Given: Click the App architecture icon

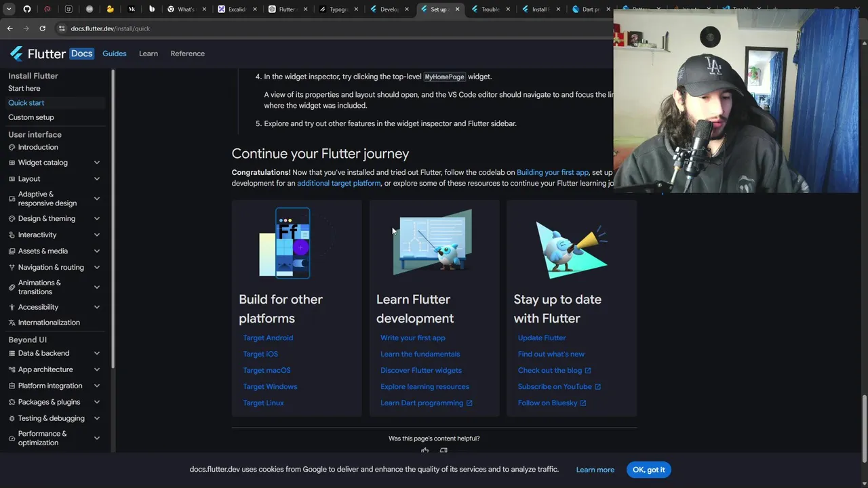Looking at the screenshot, I should tap(12, 369).
